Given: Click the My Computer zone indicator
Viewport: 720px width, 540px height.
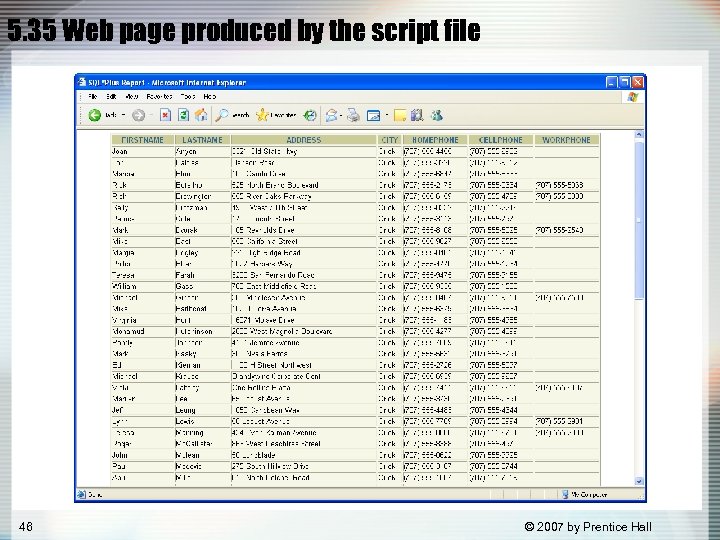Looking at the screenshot, I should click(589, 495).
